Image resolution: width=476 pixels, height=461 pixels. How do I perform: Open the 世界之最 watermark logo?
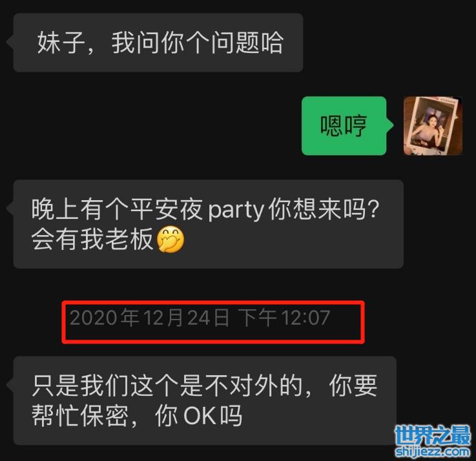(433, 436)
